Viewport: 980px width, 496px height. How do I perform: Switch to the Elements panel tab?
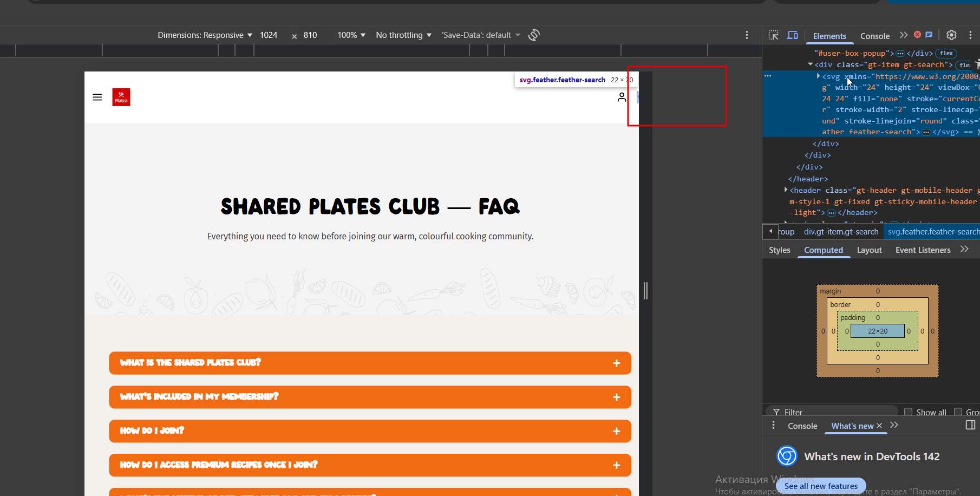[x=829, y=36]
